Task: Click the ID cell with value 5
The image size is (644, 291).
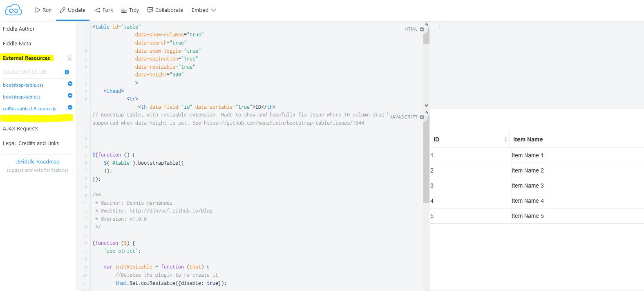Action: [x=471, y=216]
